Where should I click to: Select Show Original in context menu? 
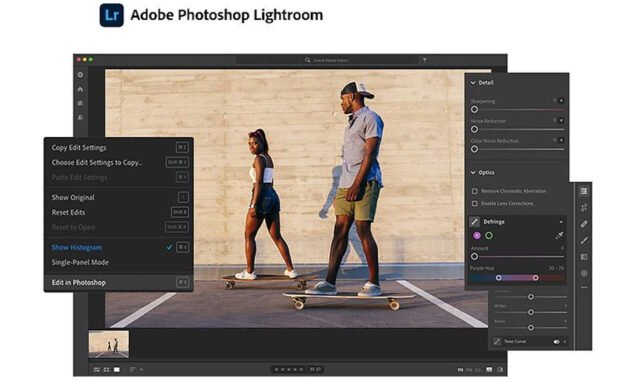(118, 198)
